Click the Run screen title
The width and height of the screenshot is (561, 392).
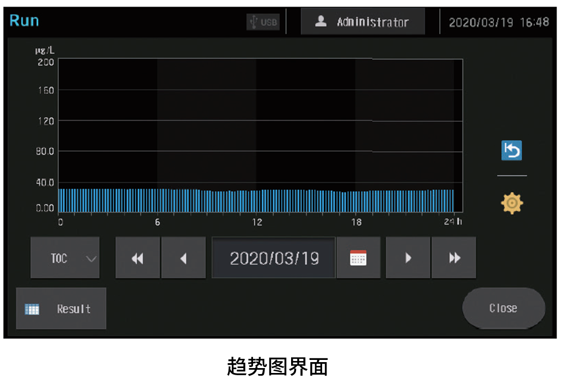(x=24, y=21)
